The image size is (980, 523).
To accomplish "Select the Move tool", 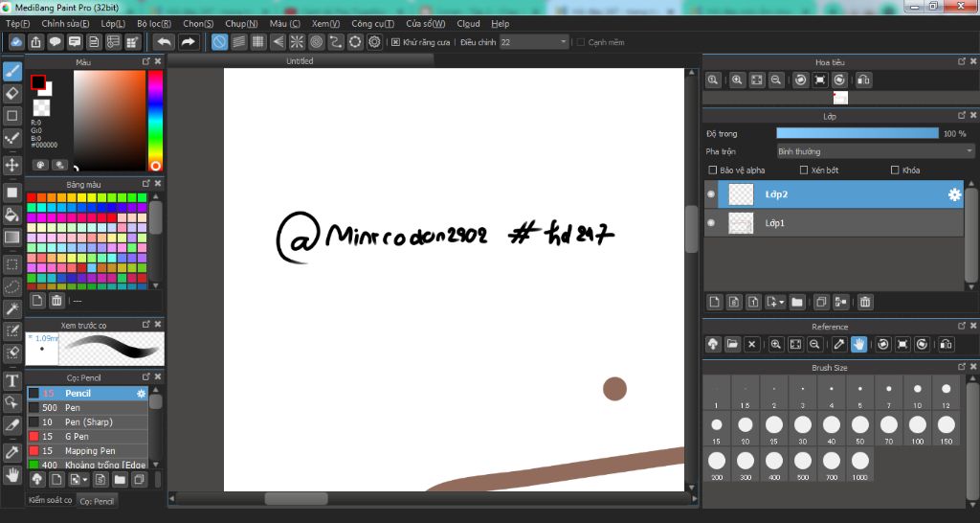I will click(11, 165).
